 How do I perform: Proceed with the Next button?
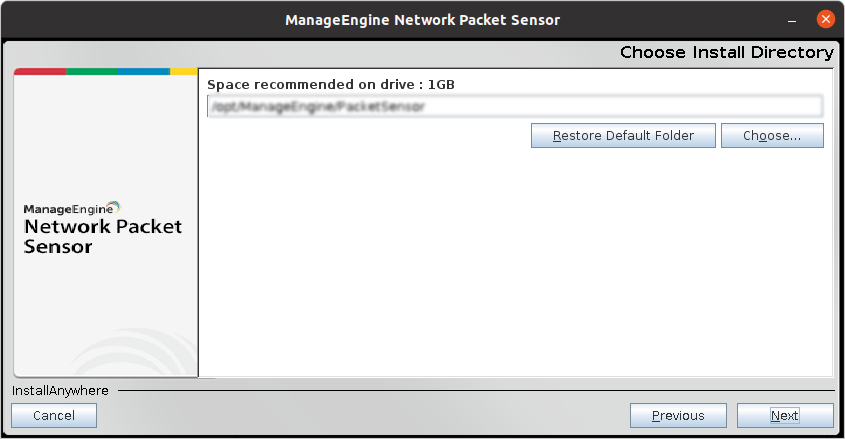pyautogui.click(x=785, y=416)
